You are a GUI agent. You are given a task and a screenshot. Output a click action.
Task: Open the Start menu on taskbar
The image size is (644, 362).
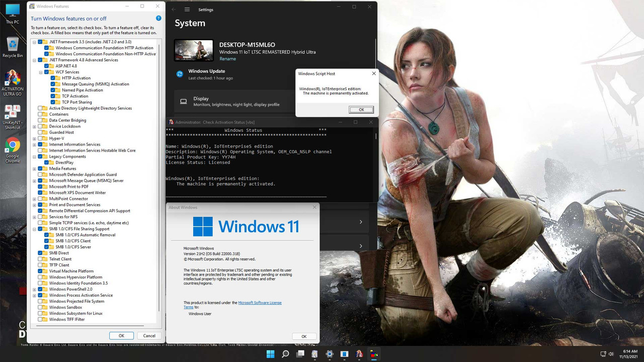[x=270, y=354]
